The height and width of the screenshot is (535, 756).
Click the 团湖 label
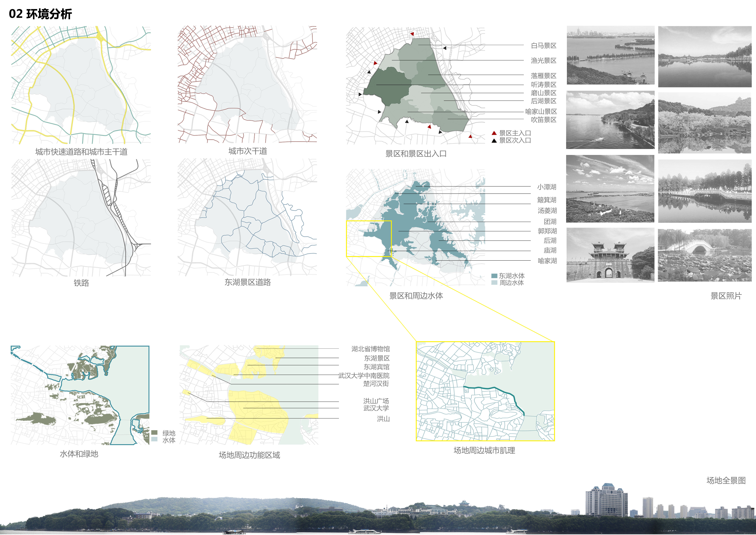pyautogui.click(x=550, y=222)
